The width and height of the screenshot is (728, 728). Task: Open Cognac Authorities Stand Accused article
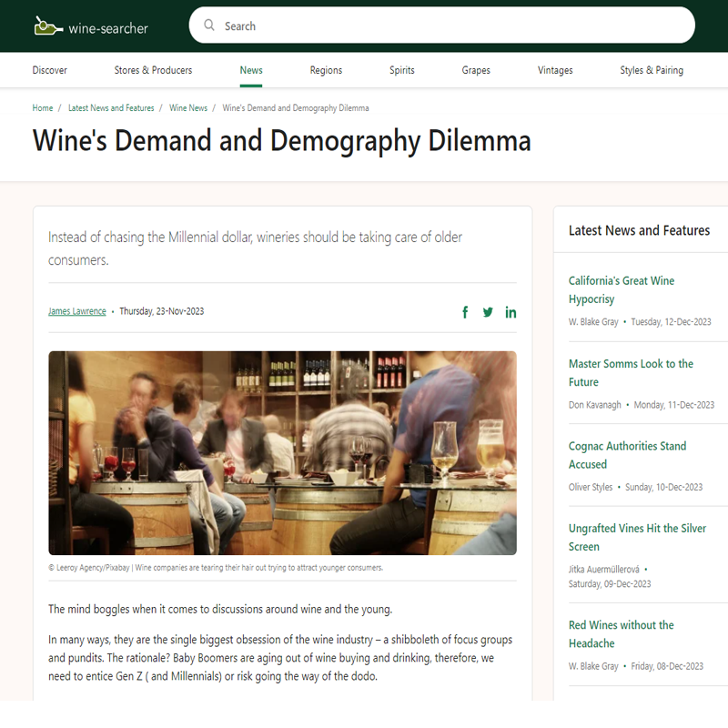pyautogui.click(x=627, y=455)
